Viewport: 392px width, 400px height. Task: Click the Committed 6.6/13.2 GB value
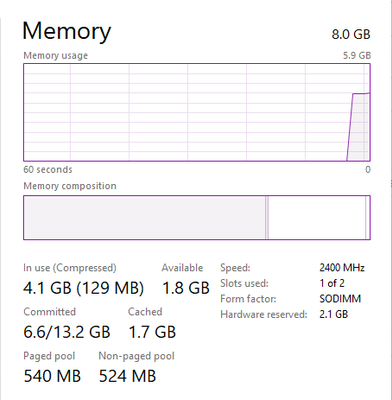tap(67, 332)
